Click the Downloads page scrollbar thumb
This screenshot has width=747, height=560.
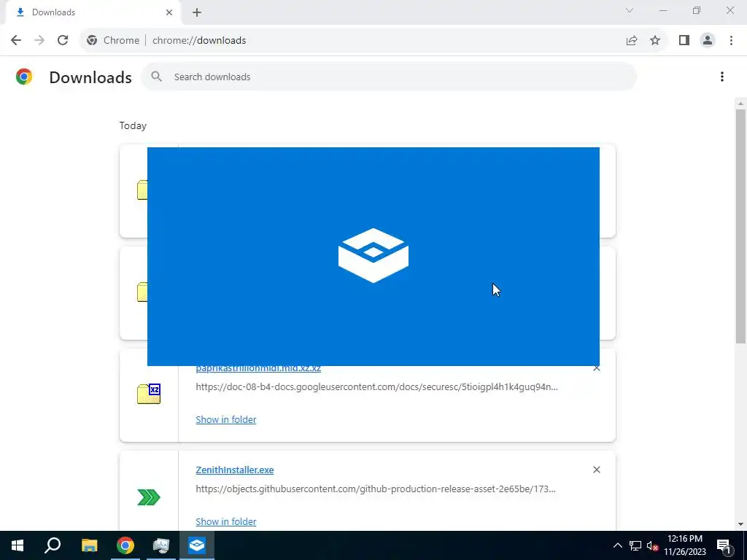(740, 226)
